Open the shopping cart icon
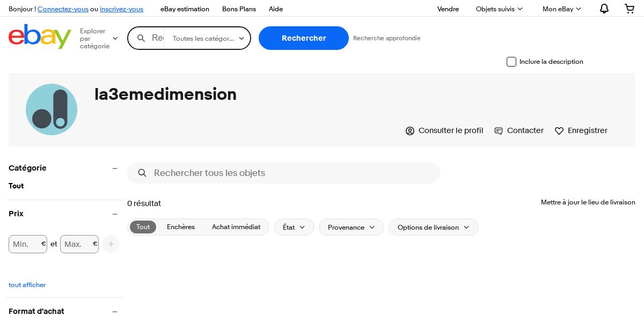Viewport: 644px width, 322px height. click(x=630, y=9)
